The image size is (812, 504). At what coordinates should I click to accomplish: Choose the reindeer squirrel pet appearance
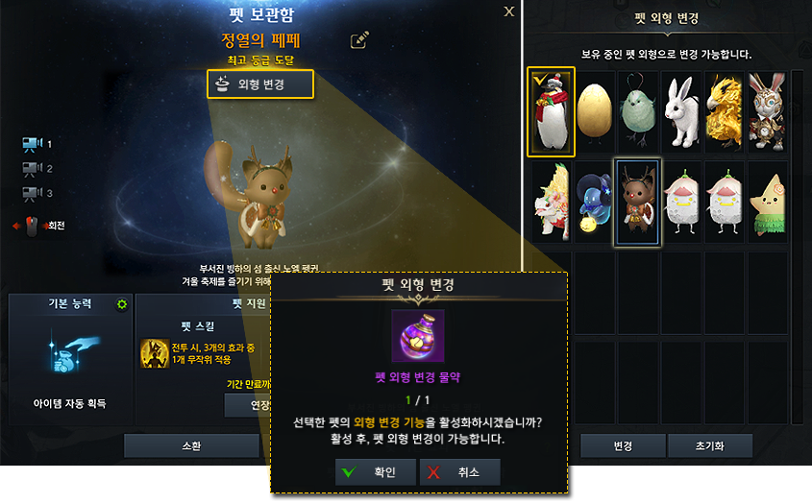(637, 202)
